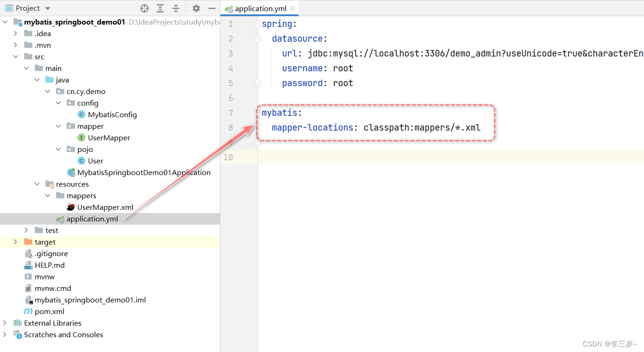Viewport: 644px width, 352px height.
Task: Click the HELP.md markdown icon
Action: 28,265
